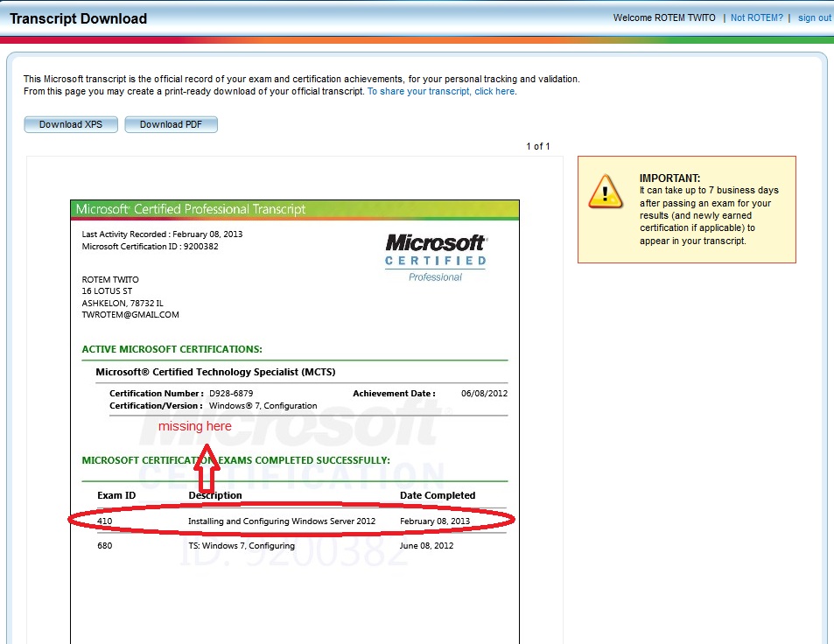Click the sign out link
This screenshot has height=644, width=834.
click(x=815, y=17)
